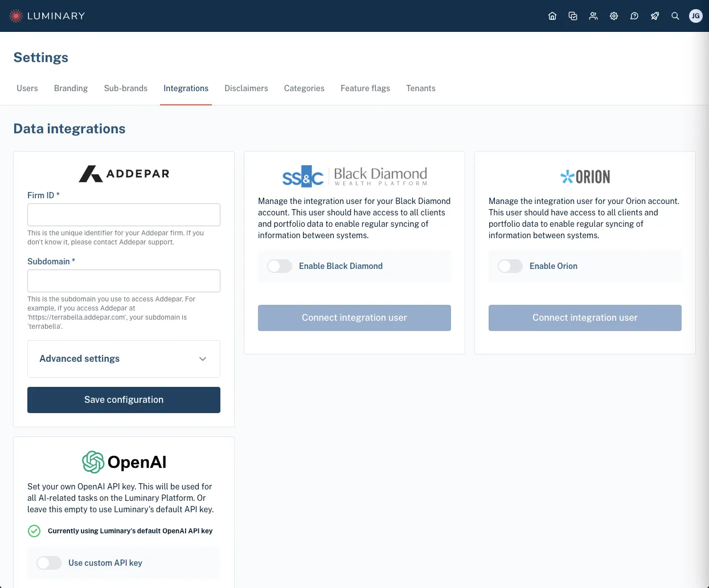Image resolution: width=709 pixels, height=588 pixels.
Task: Open the Users tab
Action: [x=27, y=88]
